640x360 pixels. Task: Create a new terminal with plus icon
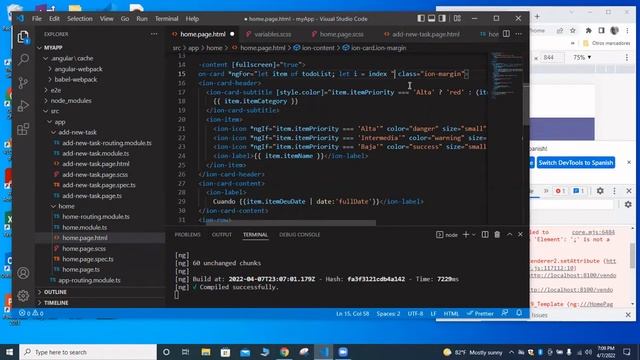pyautogui.click(x=466, y=234)
